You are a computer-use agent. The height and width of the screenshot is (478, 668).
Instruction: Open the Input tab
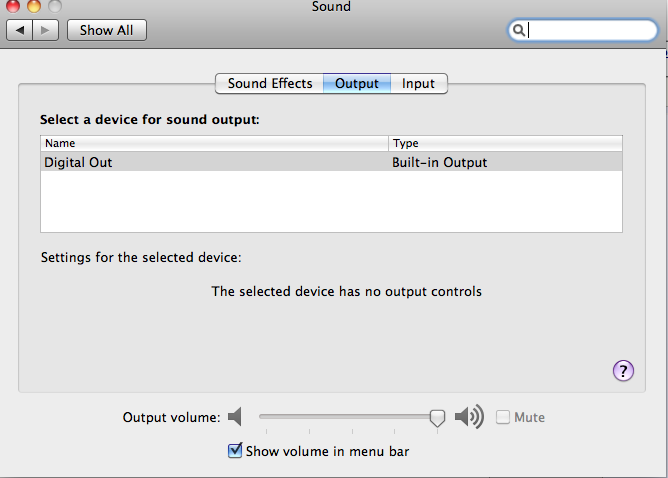click(418, 84)
